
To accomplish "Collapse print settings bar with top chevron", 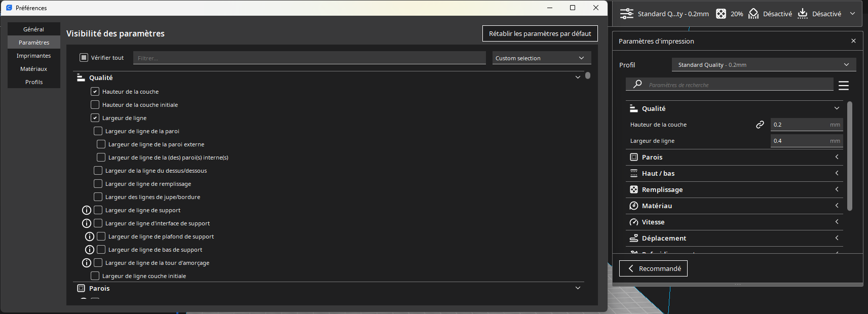I will 853,14.
